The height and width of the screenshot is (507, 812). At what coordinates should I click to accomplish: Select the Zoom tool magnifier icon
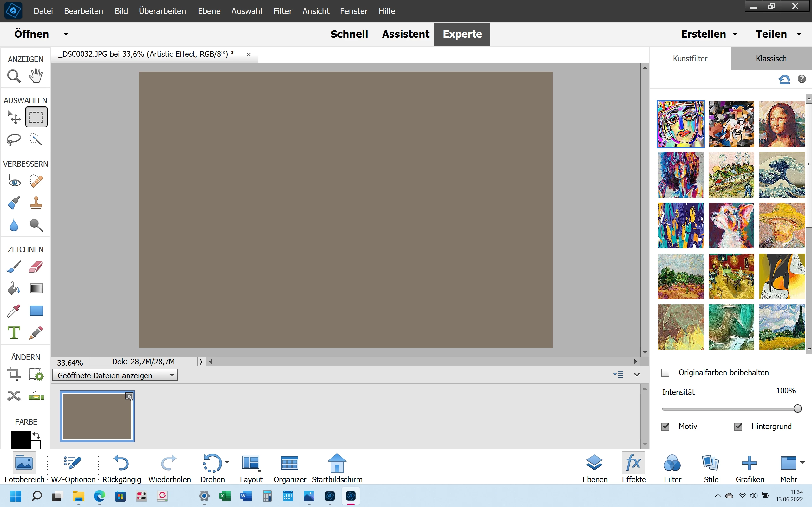14,76
